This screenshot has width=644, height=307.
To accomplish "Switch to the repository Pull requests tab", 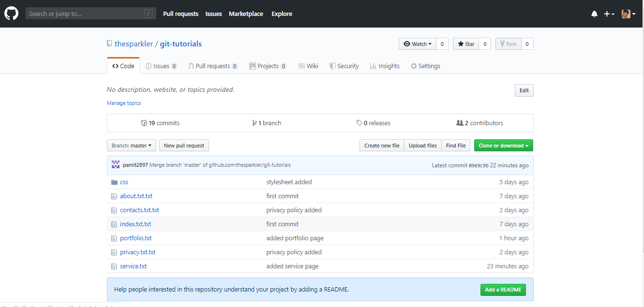I will tap(213, 66).
